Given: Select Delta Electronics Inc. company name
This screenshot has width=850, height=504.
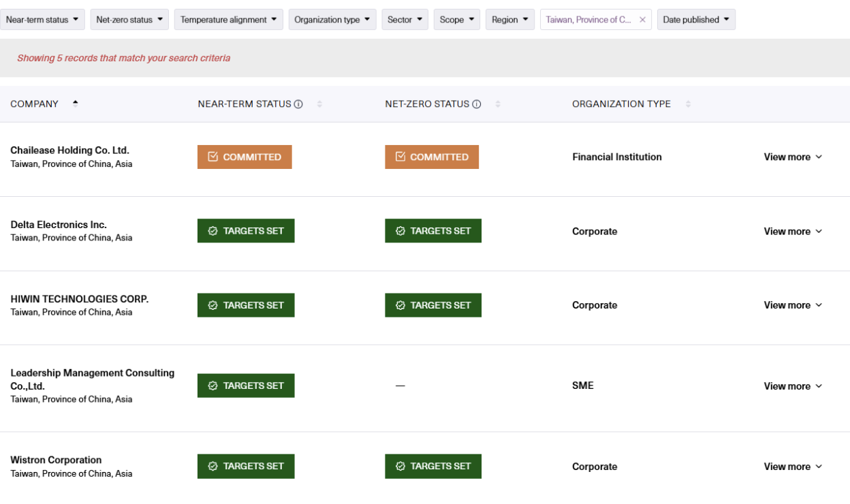Looking at the screenshot, I should click(x=59, y=225).
